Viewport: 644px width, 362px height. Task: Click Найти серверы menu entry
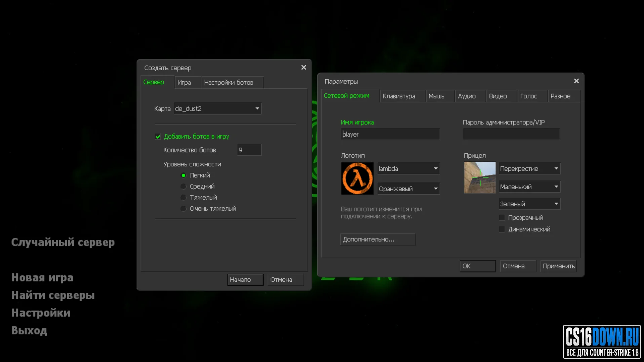point(53,295)
